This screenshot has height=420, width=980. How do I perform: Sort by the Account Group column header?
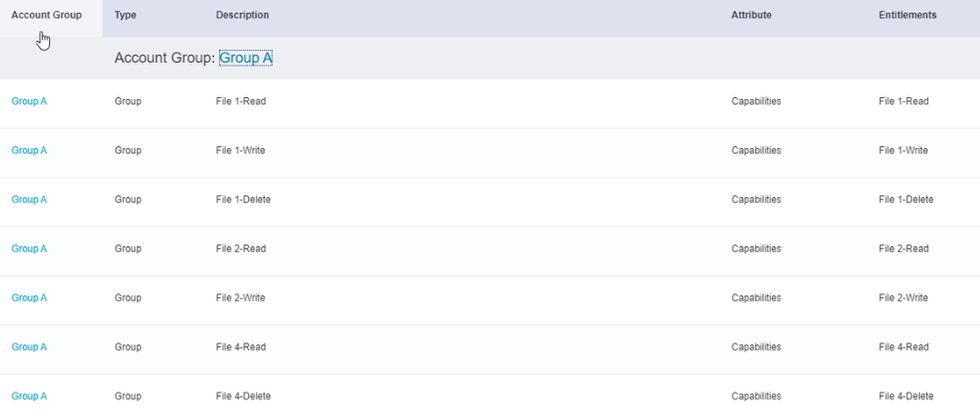tap(46, 16)
